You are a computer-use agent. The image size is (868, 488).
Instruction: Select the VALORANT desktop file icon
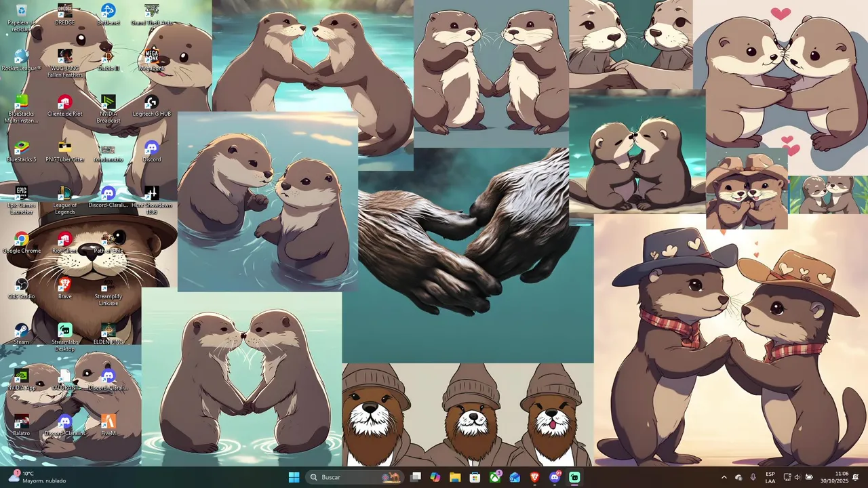coord(65,380)
